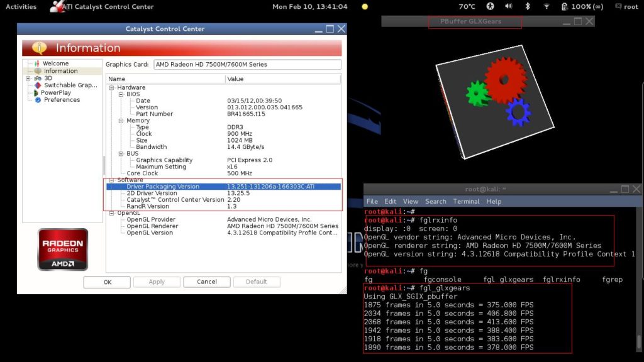This screenshot has width=644, height=362.
Task: Click the information bulb icon in the red header
Action: [40, 48]
